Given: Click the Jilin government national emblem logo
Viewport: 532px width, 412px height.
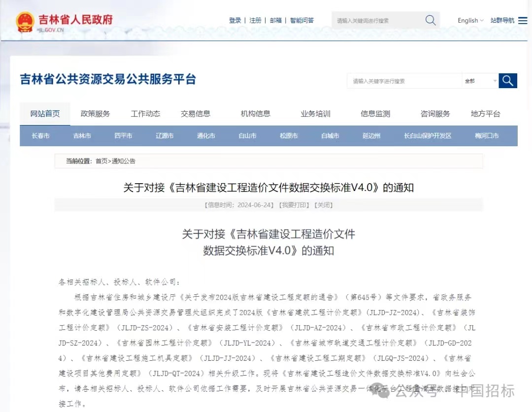Looking at the screenshot, I should (25, 22).
